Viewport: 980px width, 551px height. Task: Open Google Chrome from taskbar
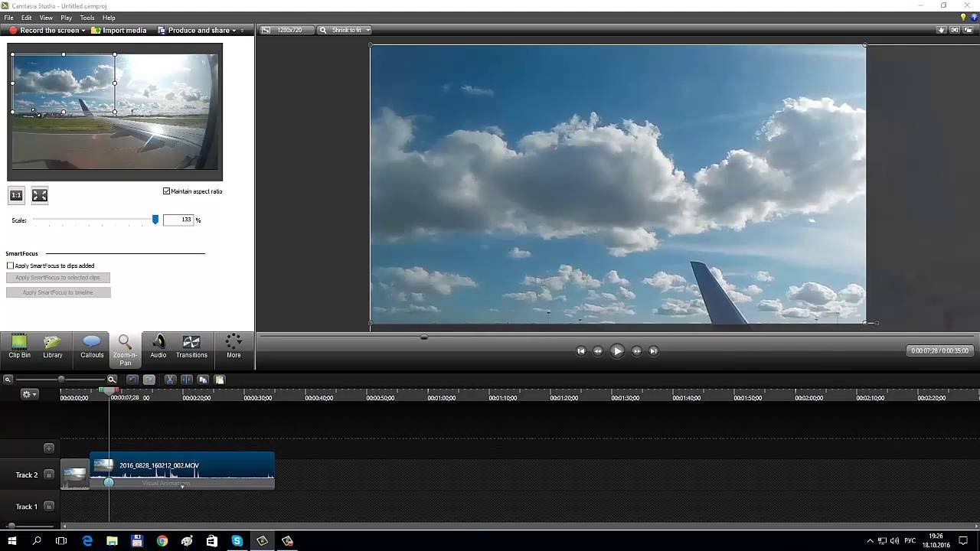coord(162,541)
